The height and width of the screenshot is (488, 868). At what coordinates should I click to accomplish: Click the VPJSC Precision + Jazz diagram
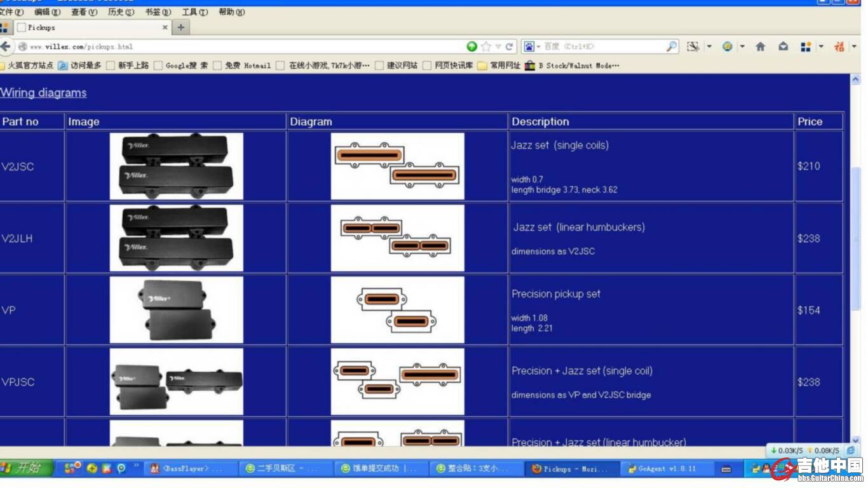coord(397,381)
